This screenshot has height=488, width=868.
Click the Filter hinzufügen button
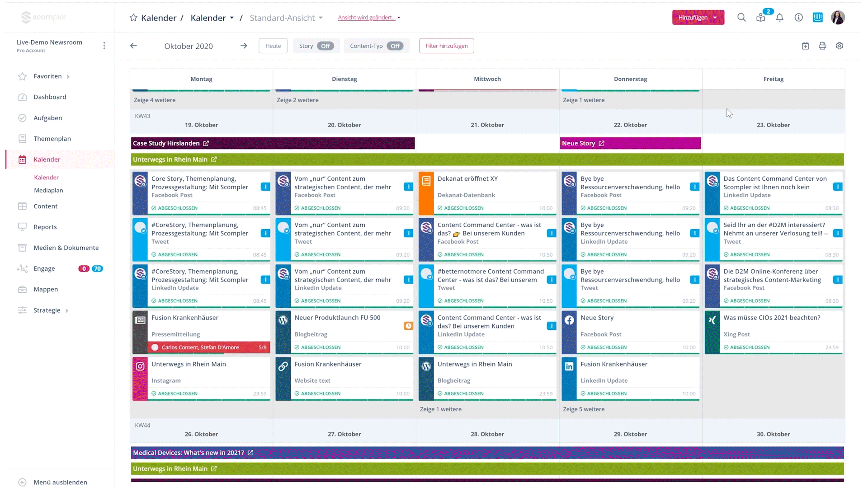pos(446,46)
